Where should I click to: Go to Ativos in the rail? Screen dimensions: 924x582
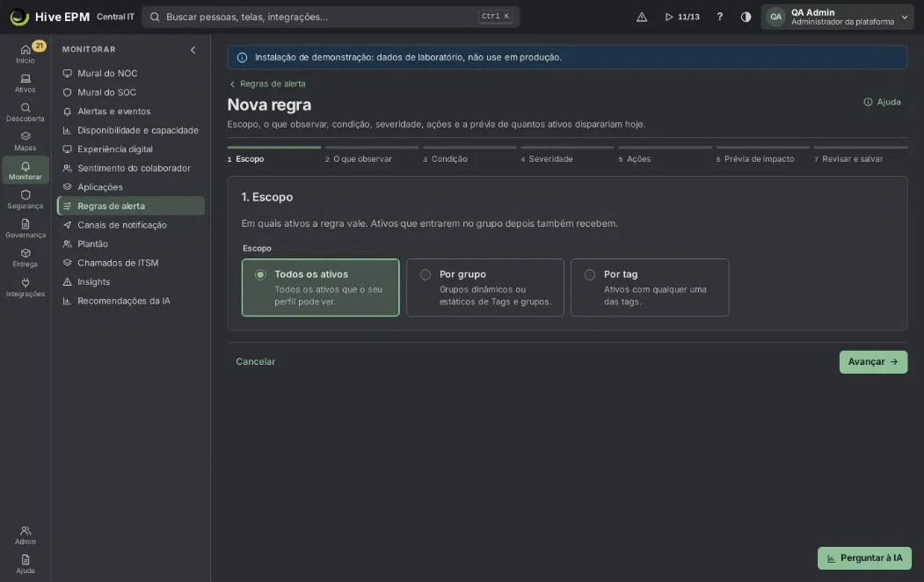click(25, 83)
